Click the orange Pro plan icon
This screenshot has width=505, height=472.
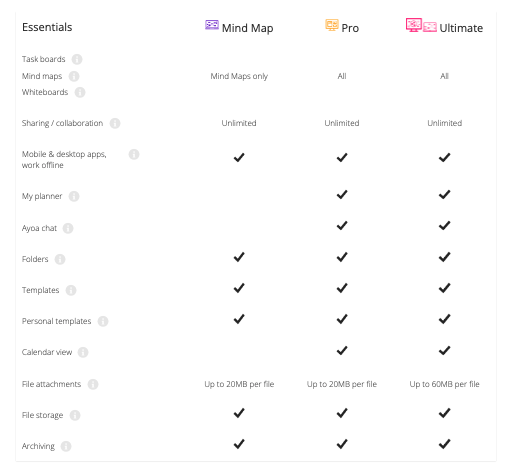(x=332, y=25)
